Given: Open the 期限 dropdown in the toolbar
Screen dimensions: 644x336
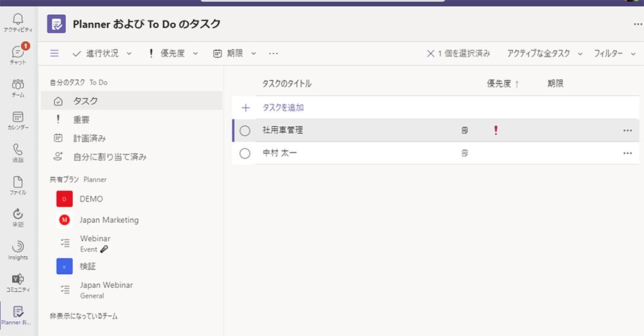Looking at the screenshot, I should point(235,53).
